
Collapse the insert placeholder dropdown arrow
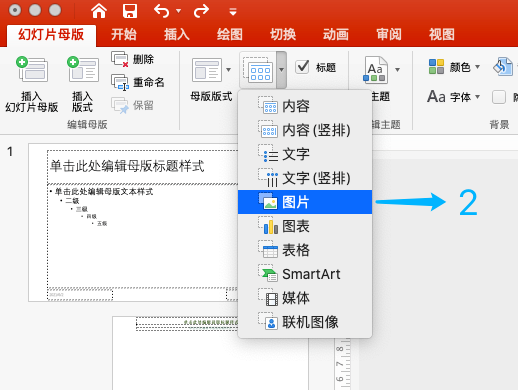tap(281, 70)
